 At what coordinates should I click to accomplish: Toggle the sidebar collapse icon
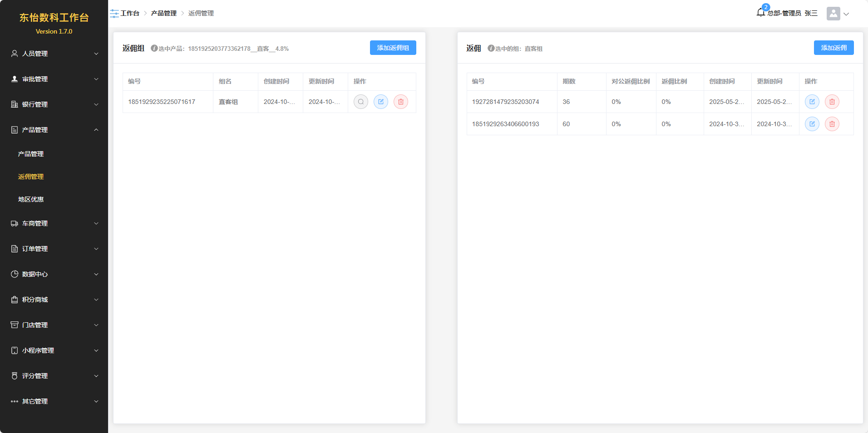tap(114, 14)
